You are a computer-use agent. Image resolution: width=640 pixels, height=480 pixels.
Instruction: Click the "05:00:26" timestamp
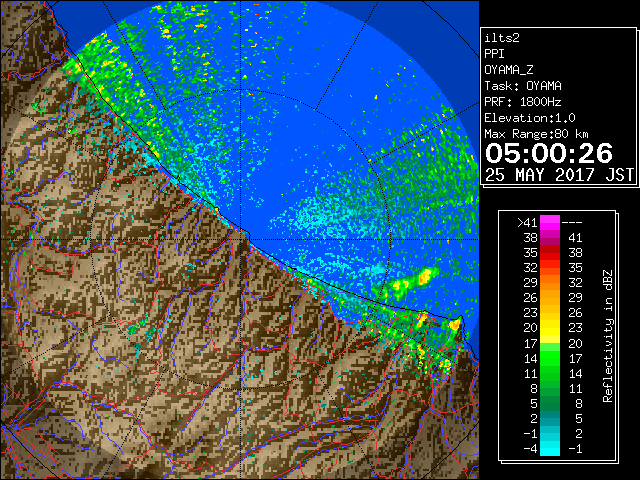pos(549,153)
